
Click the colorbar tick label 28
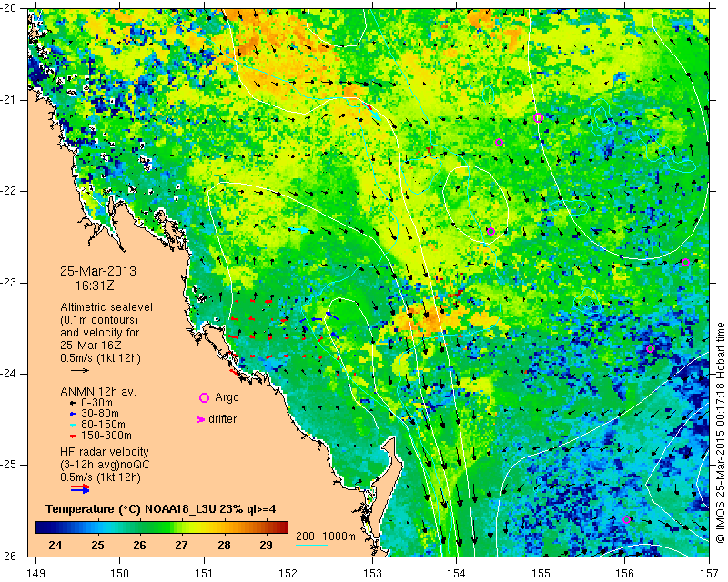224,546
